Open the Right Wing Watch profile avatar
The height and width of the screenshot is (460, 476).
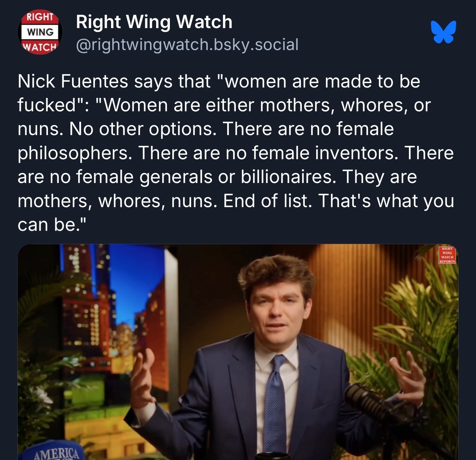(40, 32)
